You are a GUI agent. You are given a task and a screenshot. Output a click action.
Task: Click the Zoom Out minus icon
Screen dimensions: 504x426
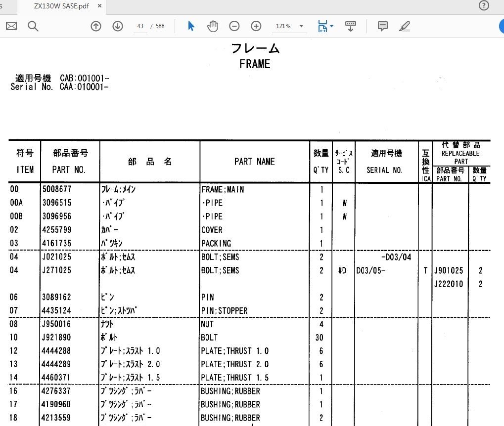[234, 26]
